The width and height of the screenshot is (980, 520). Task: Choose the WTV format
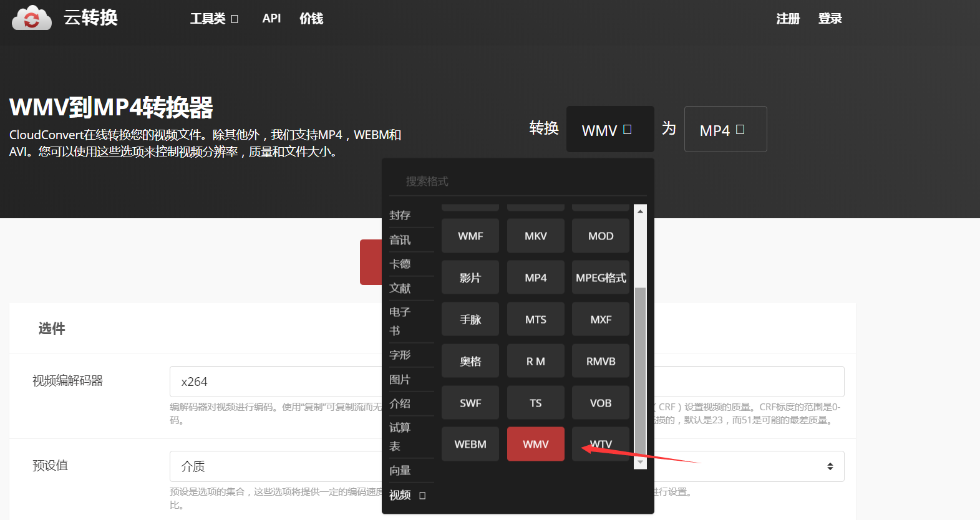[601, 444]
